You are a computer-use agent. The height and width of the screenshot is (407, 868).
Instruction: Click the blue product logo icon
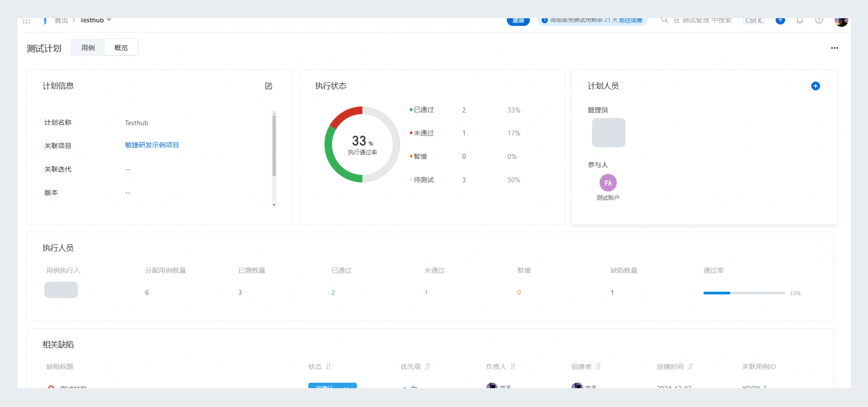pos(45,21)
